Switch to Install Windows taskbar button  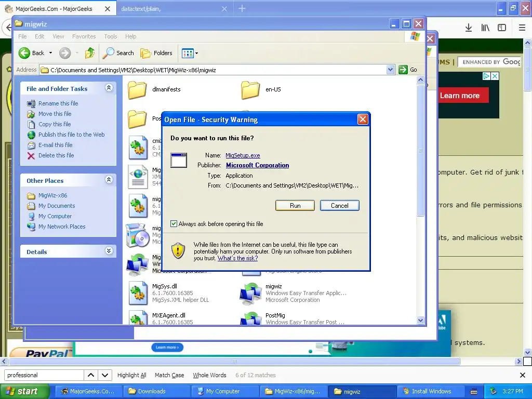click(431, 391)
